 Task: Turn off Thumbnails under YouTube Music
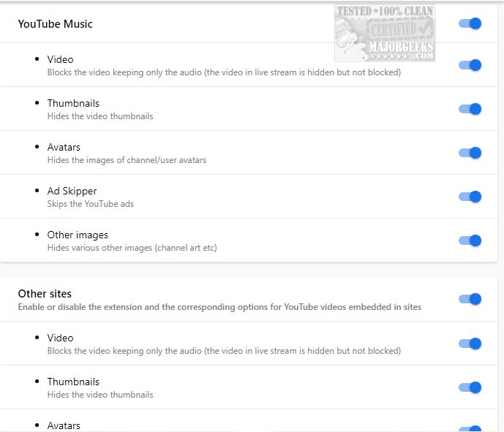click(x=470, y=109)
